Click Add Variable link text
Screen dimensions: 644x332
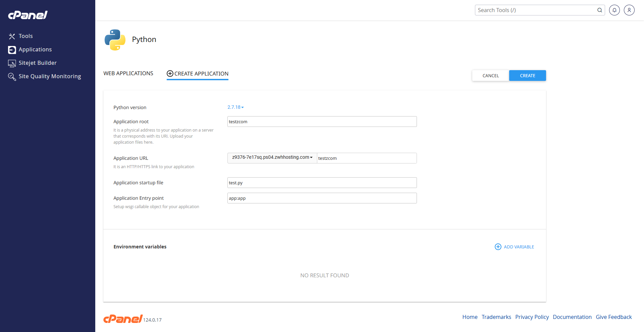point(519,247)
